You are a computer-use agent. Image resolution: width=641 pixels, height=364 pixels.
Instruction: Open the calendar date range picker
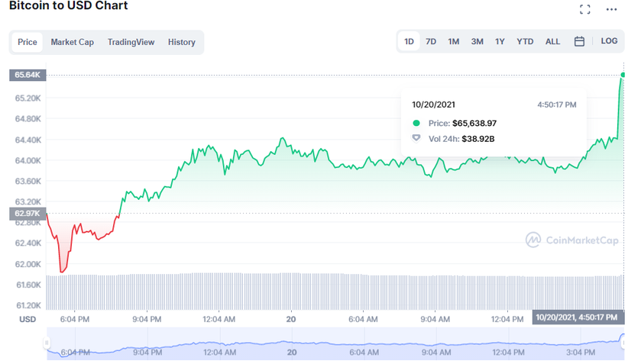click(579, 41)
